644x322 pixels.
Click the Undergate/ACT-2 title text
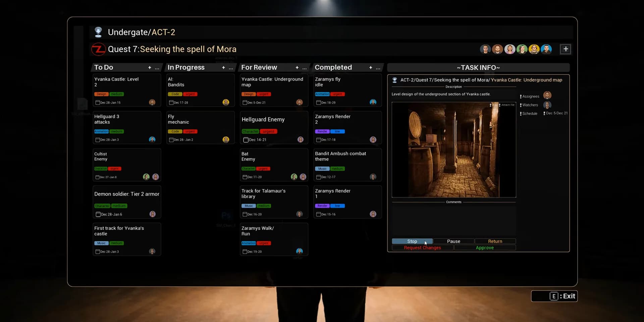click(x=142, y=33)
